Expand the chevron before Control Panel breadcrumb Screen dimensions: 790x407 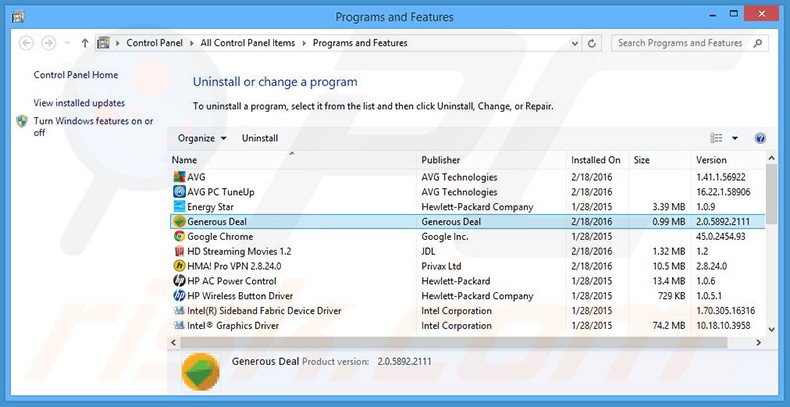(118, 43)
